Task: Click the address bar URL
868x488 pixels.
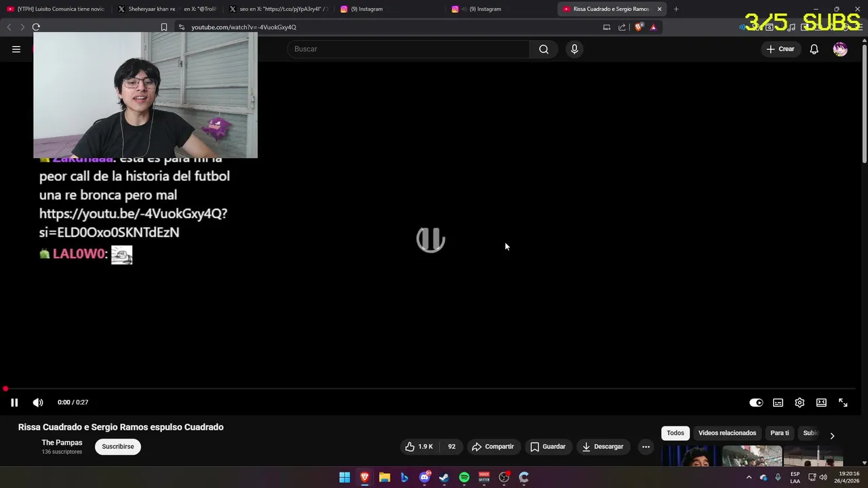Action: point(243,27)
